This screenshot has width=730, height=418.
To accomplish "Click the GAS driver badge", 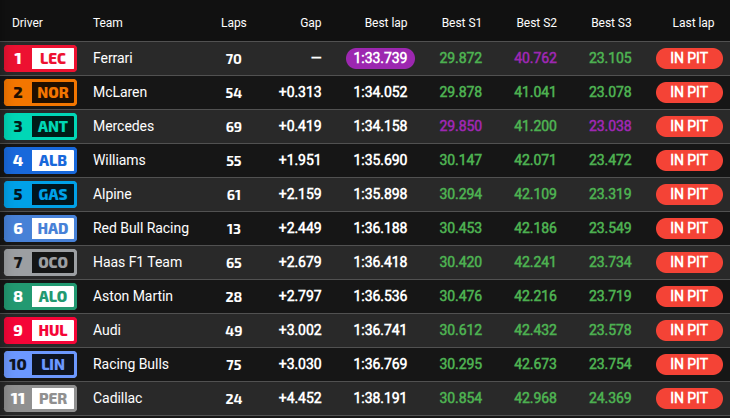I will pyautogui.click(x=39, y=195).
